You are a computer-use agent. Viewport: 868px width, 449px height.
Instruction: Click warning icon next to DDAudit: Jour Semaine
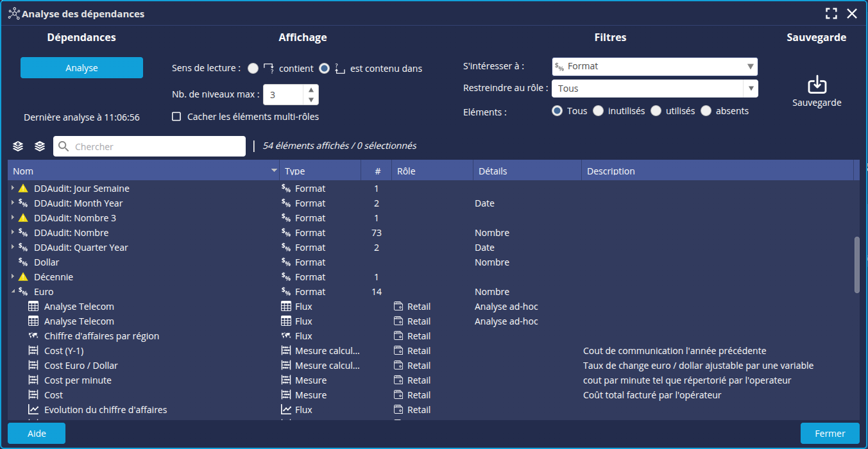[23, 189]
